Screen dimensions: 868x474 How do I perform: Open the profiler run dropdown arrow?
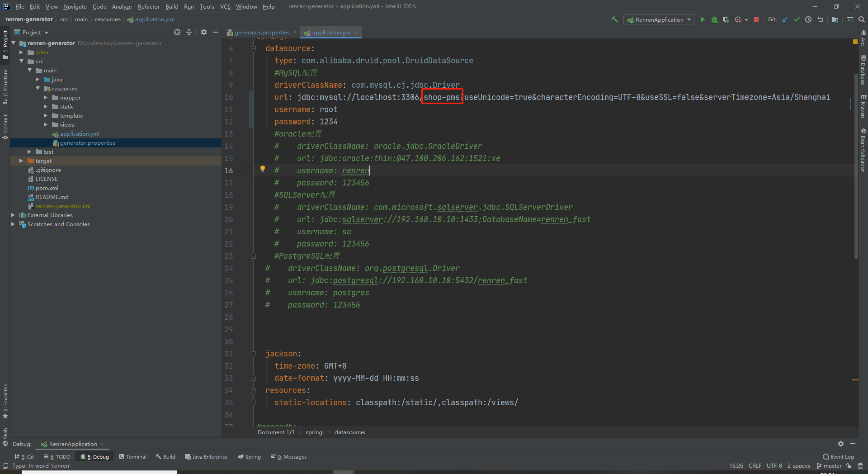tap(746, 19)
